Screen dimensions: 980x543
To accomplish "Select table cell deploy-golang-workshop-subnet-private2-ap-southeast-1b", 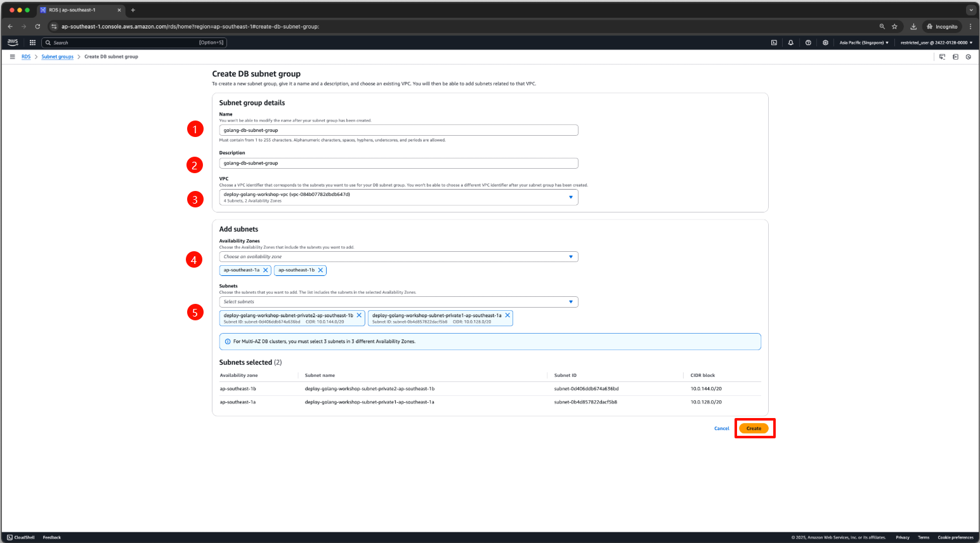I will click(370, 388).
